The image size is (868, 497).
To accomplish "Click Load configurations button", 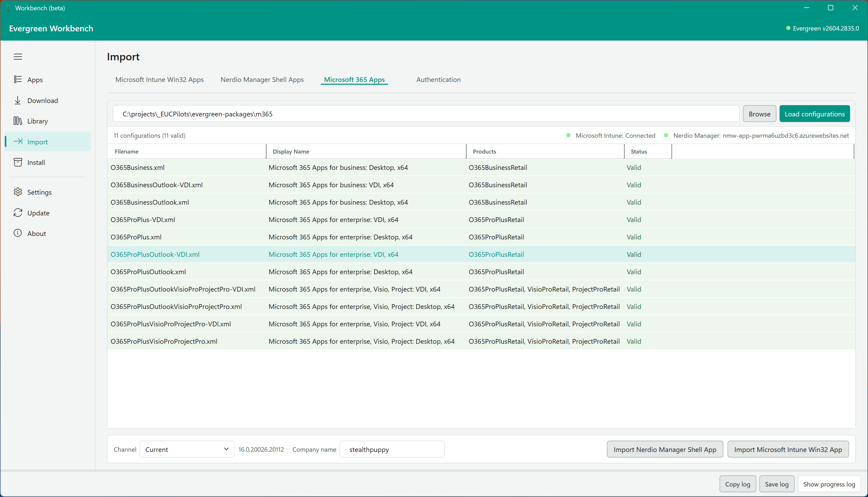I will pyautogui.click(x=815, y=114).
